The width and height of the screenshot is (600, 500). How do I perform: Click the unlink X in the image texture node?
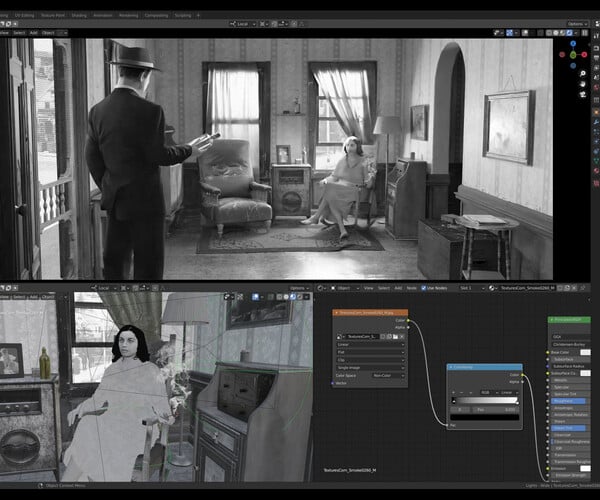pyautogui.click(x=402, y=337)
